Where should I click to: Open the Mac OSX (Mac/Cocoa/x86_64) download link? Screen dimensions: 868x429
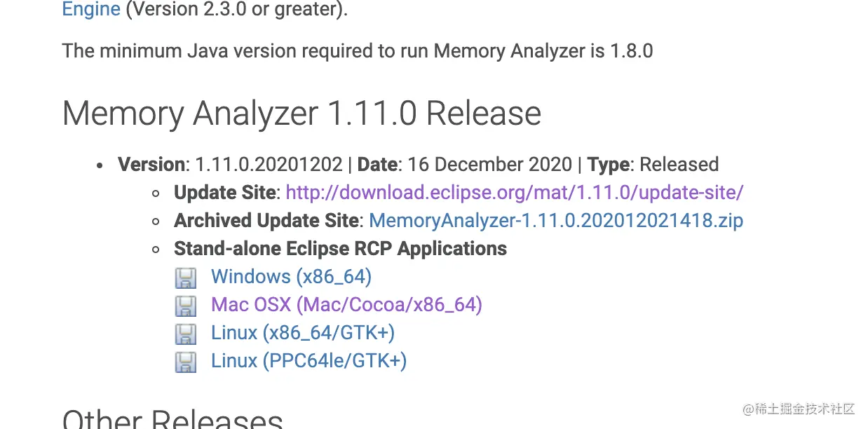tap(346, 304)
